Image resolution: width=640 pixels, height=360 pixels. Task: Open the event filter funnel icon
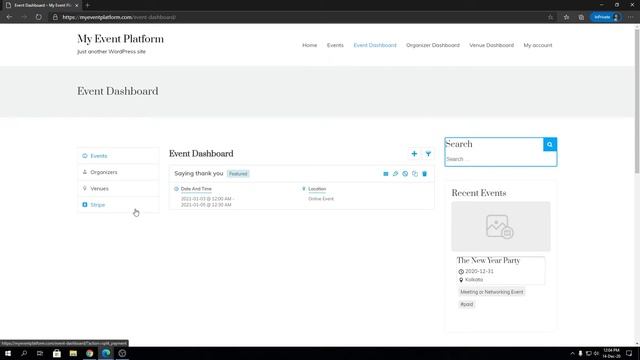(x=428, y=154)
